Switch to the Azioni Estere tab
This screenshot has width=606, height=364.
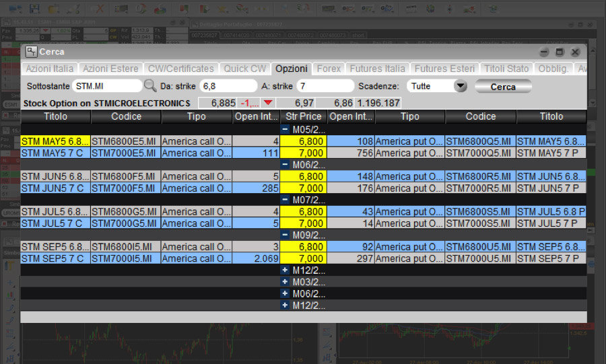[x=110, y=69]
